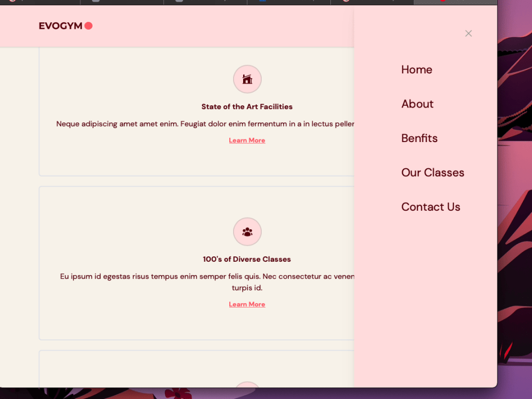Click Learn More under 100's of Diverse Classes
This screenshot has height=399, width=532.
(x=247, y=304)
